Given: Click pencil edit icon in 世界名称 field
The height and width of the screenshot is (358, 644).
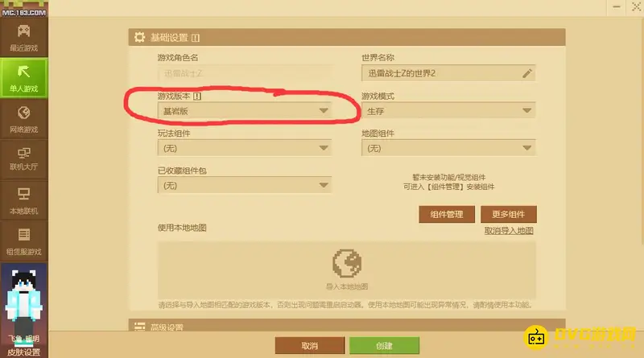Looking at the screenshot, I should (527, 73).
